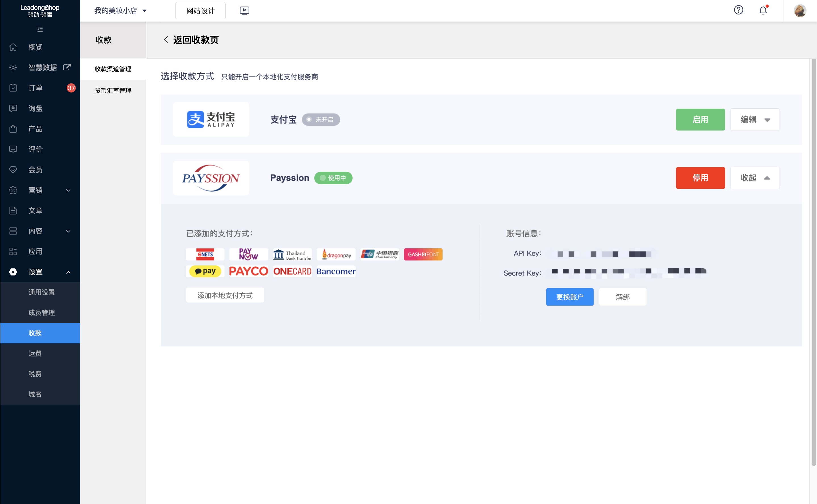
Task: Select the Bancomer payment method icon
Action: [336, 271]
